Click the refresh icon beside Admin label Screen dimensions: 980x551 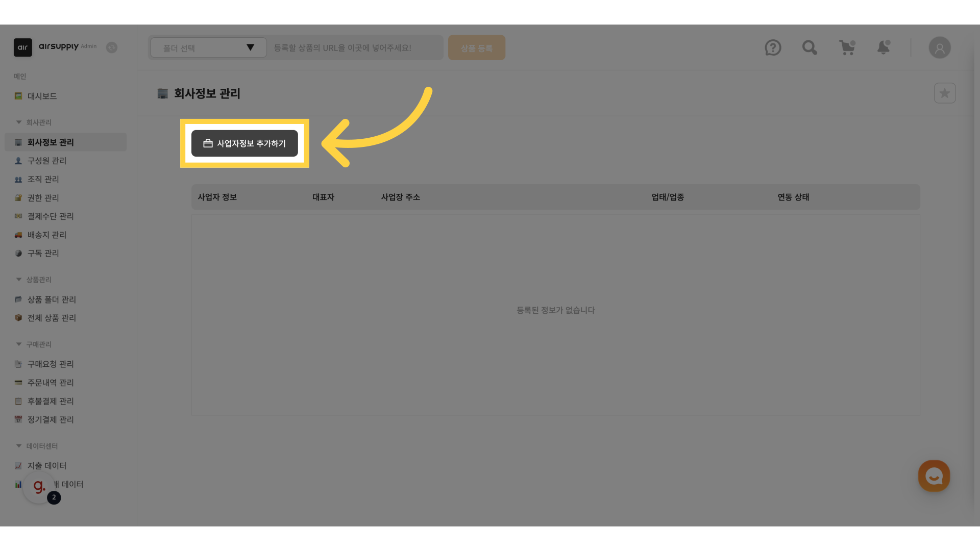(x=112, y=47)
